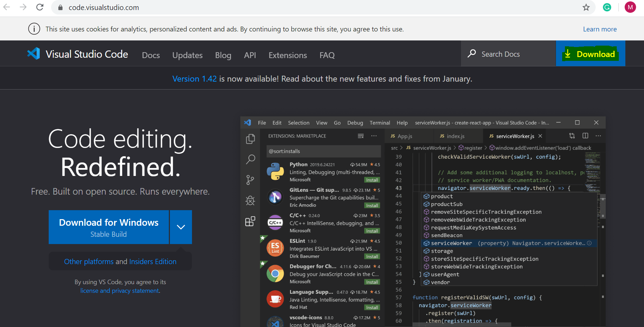Viewport: 644px width, 327px height.
Task: Click the compare changes icon in editor
Action: click(572, 136)
